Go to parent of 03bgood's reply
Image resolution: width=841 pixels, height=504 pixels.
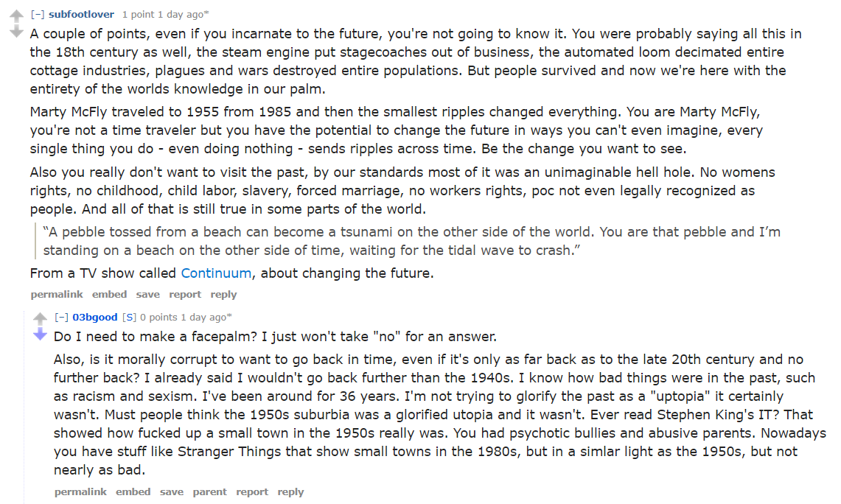coord(210,491)
